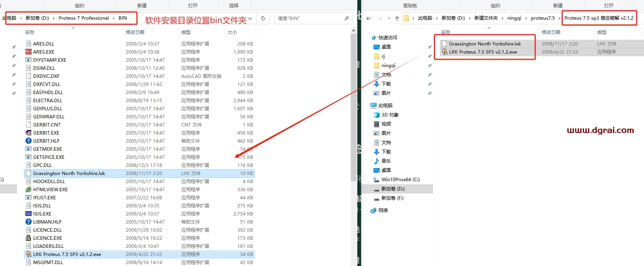
Task: Click the ISIS.EXE application icon
Action: tap(28, 214)
